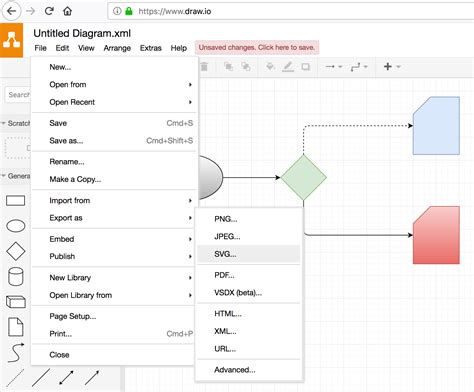Click the To Front toolbar icon
The width and height of the screenshot is (474, 392).
tap(228, 67)
